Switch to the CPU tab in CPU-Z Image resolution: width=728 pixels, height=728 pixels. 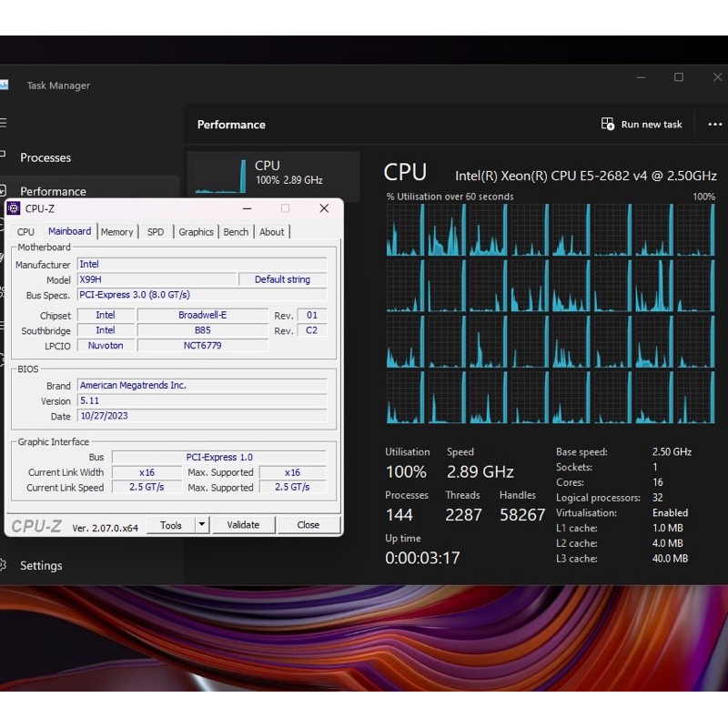[x=25, y=232]
